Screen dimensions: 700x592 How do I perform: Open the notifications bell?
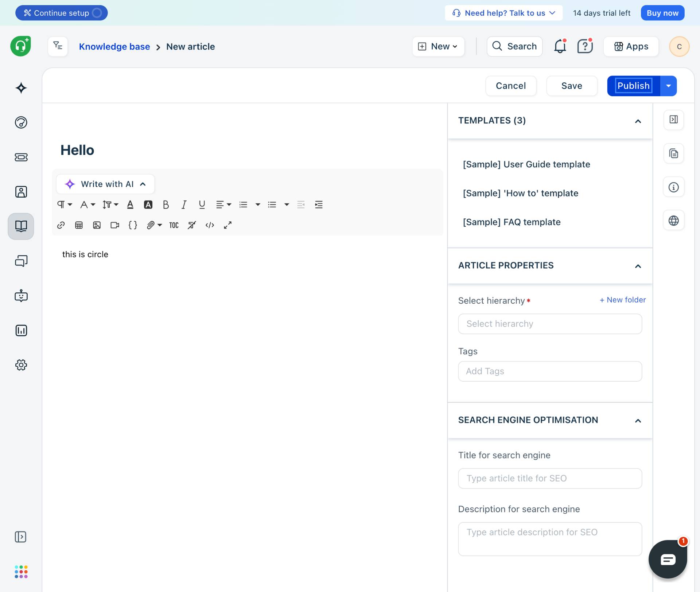tap(560, 46)
